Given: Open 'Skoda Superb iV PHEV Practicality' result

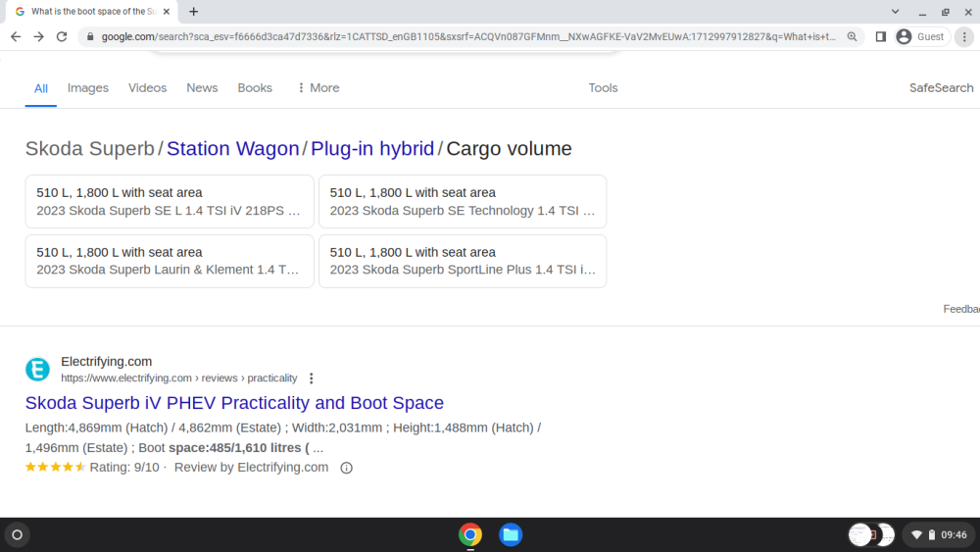Looking at the screenshot, I should [x=234, y=403].
